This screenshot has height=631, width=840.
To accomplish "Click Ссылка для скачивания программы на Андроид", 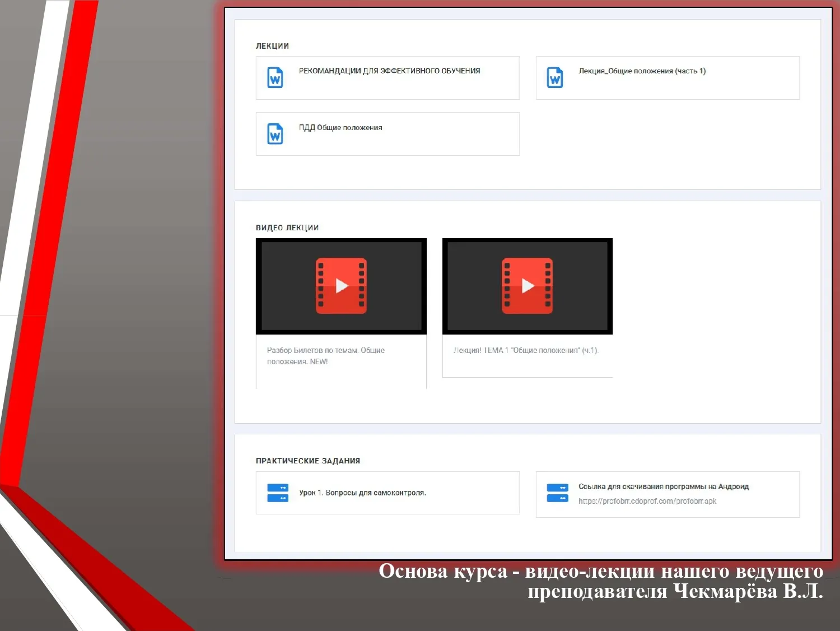I will tap(664, 486).
